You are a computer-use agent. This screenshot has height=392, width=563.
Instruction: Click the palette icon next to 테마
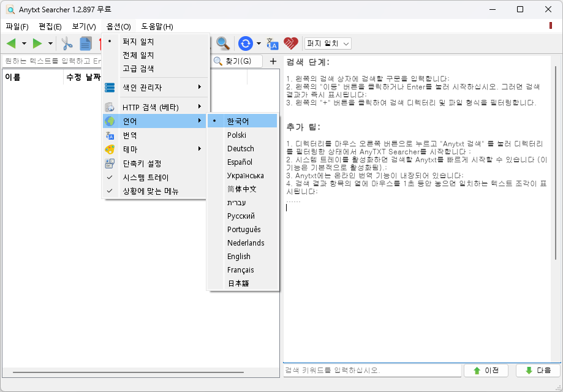(110, 149)
